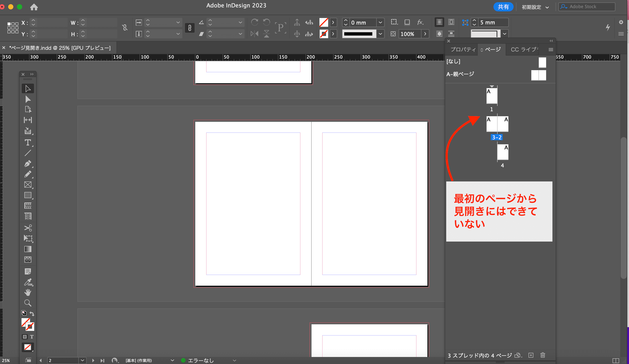Open the page number dropdown
Image resolution: width=629 pixels, height=364 pixels.
(82, 360)
